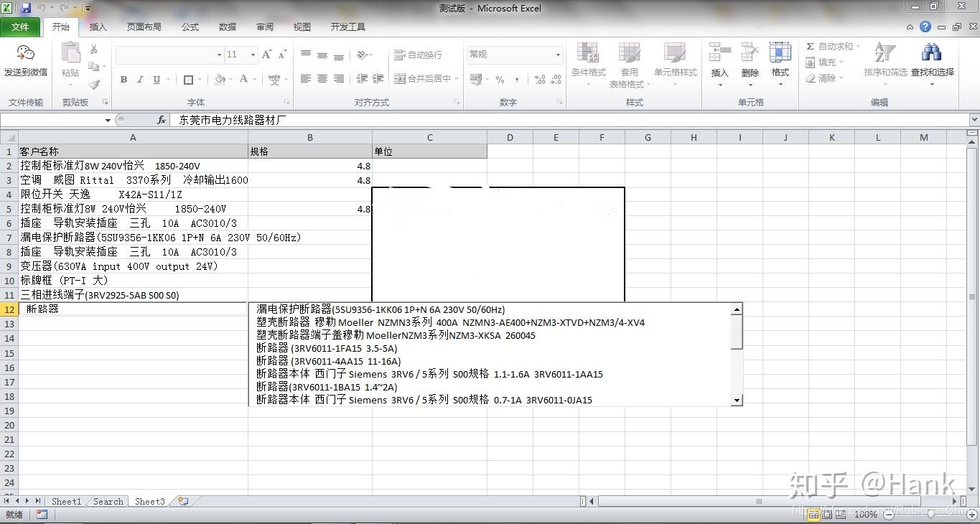Open the 清除 clear menu
Image resolution: width=980 pixels, height=524 pixels.
824,78
